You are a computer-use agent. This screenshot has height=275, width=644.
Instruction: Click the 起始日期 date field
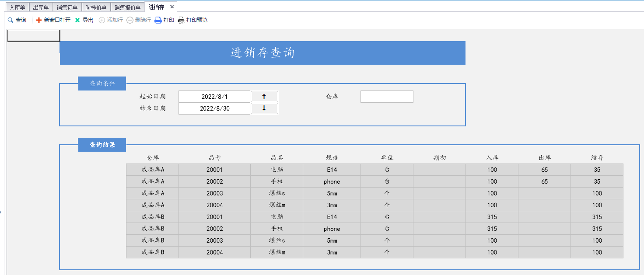point(214,97)
